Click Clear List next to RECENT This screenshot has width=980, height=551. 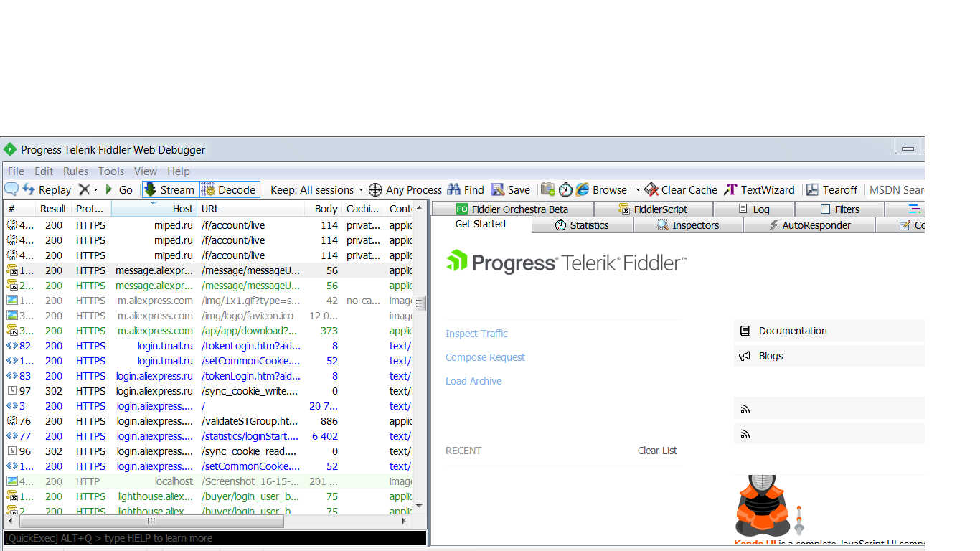(657, 451)
